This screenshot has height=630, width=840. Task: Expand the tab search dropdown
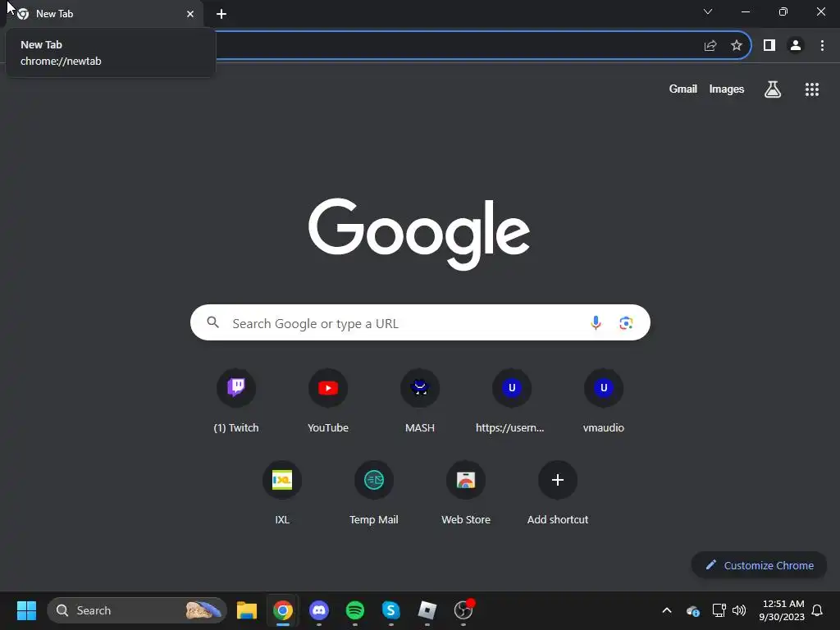click(708, 11)
